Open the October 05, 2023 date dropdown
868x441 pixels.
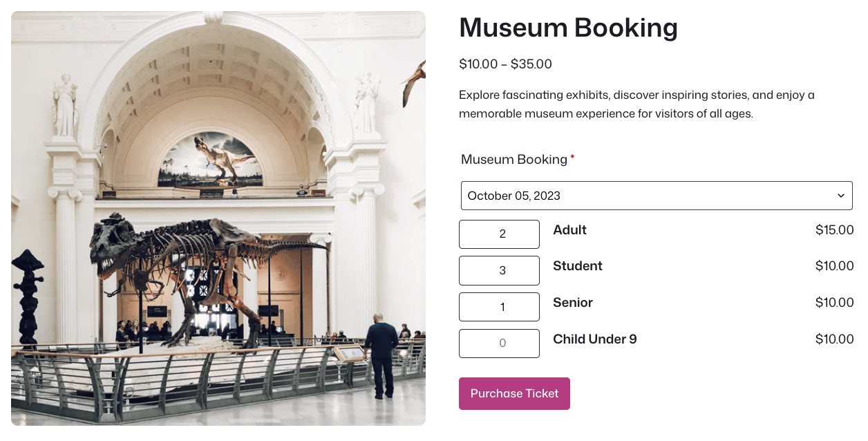click(x=657, y=196)
